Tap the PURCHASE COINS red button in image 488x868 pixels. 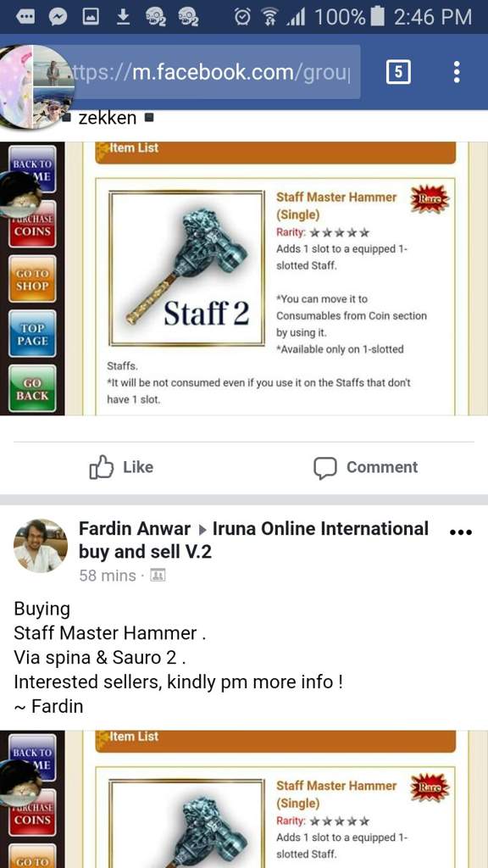pyautogui.click(x=32, y=224)
